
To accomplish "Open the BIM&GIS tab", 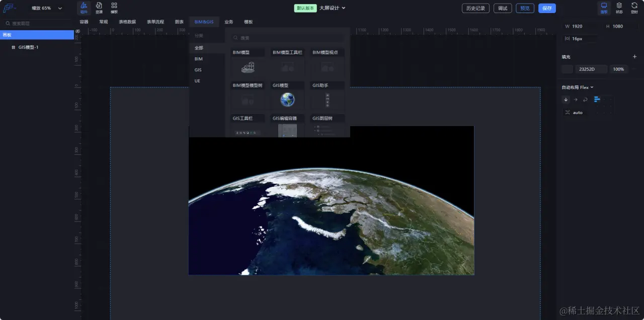I will [x=204, y=22].
